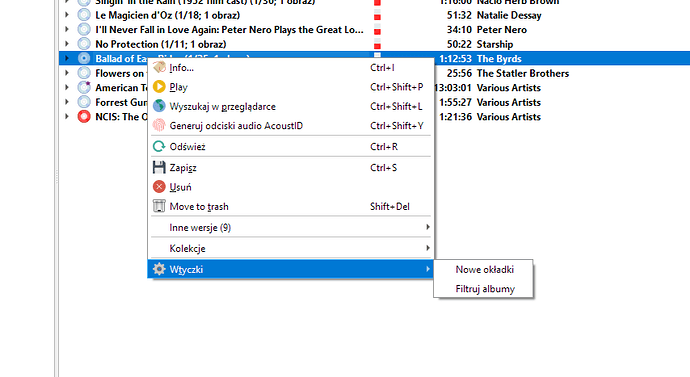Click the disc icon of Ballad of Easy Rider
The height and width of the screenshot is (377, 690).
(84, 59)
